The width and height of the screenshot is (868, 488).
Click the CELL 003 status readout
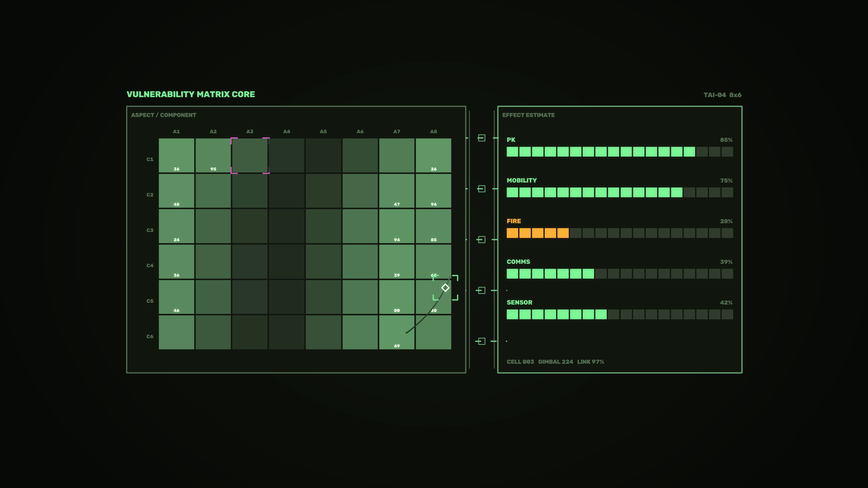[520, 362]
